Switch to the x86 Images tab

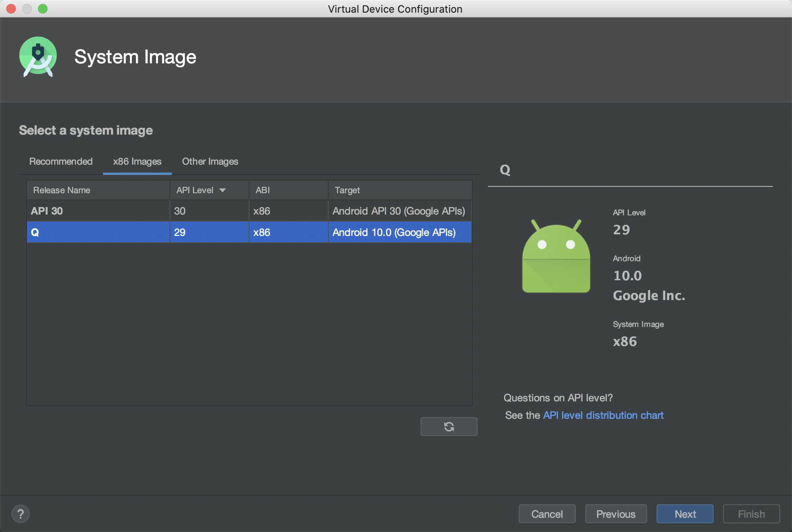point(137,161)
